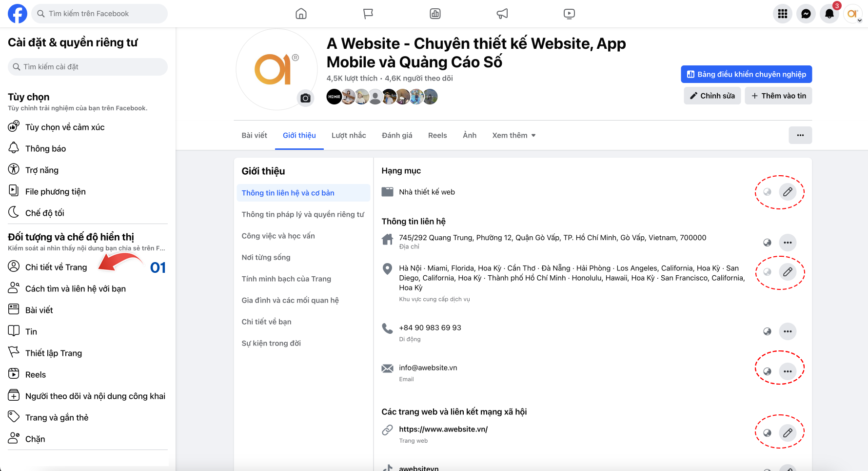868x471 pixels.
Task: Open the Video play icon in top navigation
Action: 569,14
